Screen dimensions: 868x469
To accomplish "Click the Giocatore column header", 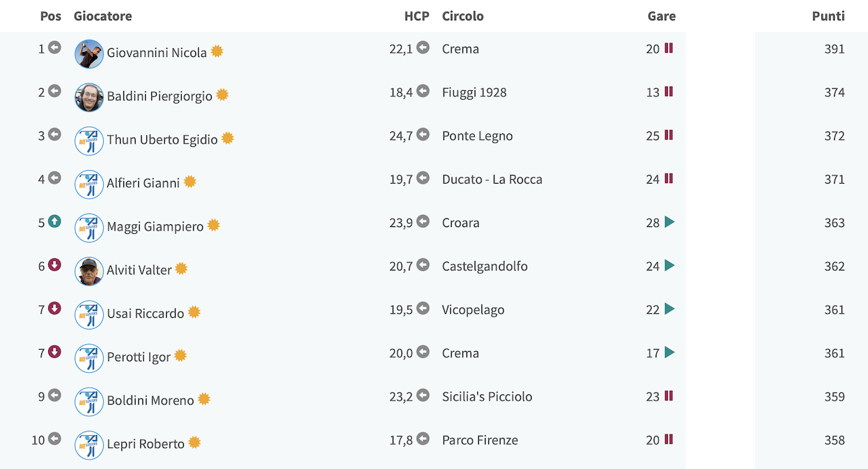I will coord(103,16).
